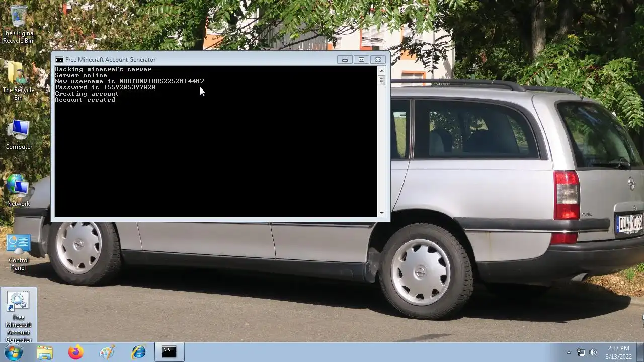Click the username NORTONVIRUS2252814487
This screenshot has height=362, width=644.
162,81
